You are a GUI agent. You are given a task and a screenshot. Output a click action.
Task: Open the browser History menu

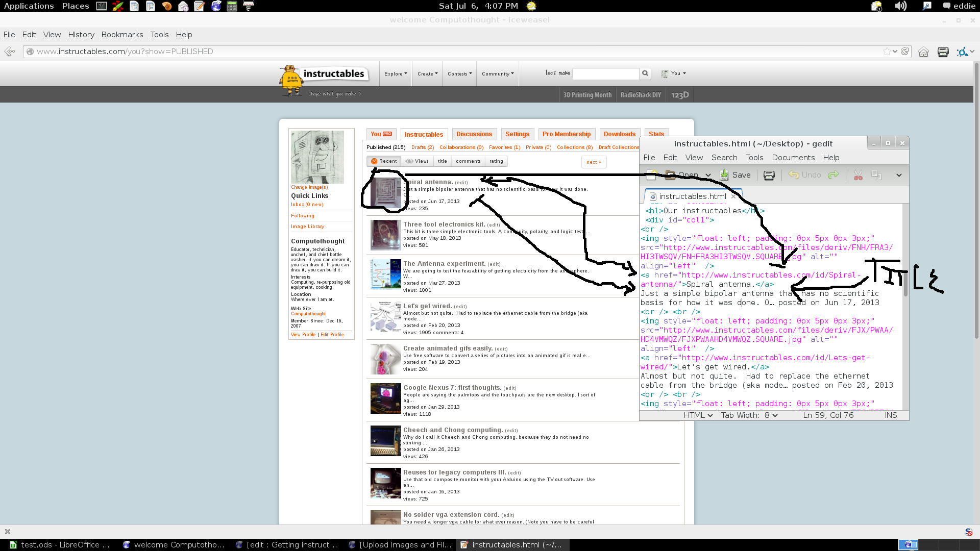[x=81, y=35]
